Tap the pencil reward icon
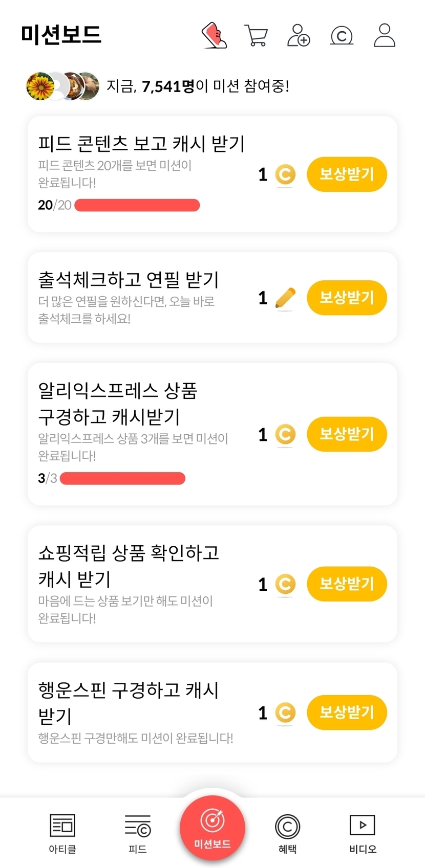This screenshot has width=425, height=868. pos(285,298)
